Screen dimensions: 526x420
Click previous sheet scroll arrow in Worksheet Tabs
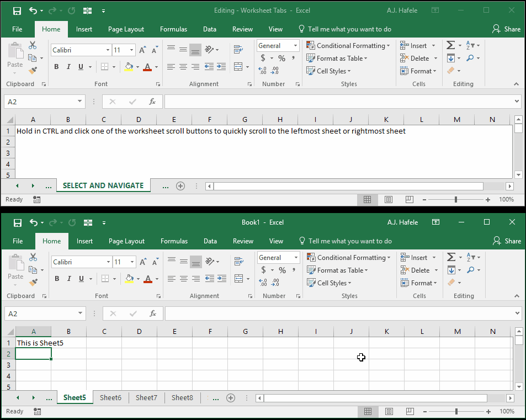point(17,186)
